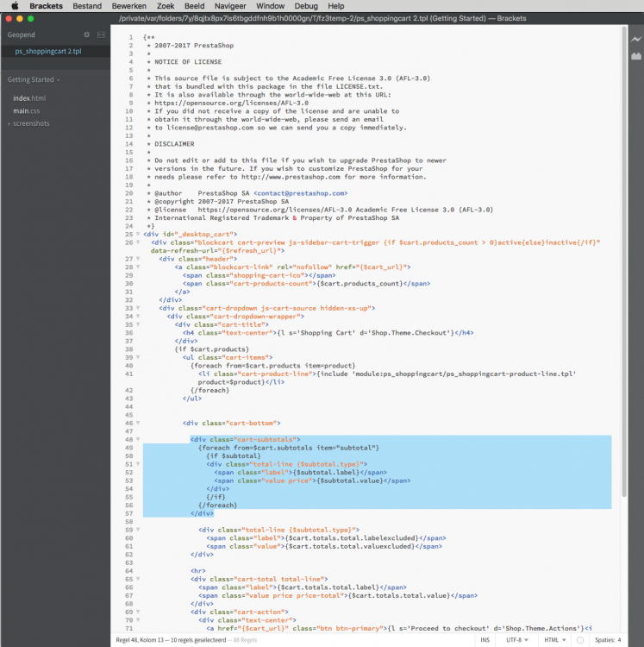Open working files gear settings
Screen dimensions: 644x647
point(86,35)
